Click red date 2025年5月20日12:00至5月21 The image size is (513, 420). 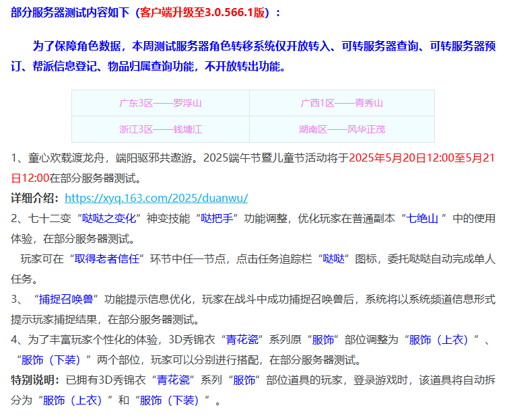421,158
